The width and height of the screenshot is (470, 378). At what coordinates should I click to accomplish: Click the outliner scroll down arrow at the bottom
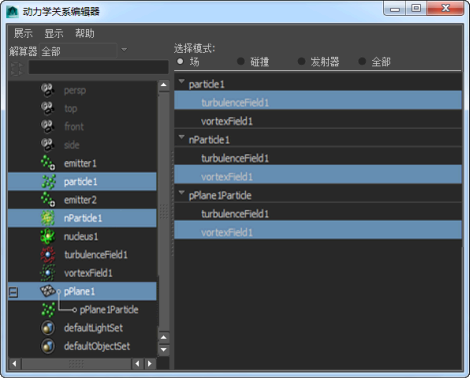tap(163, 350)
